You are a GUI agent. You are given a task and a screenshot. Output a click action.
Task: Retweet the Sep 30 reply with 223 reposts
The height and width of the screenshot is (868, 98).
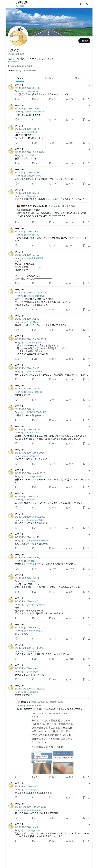tap(35, 99)
